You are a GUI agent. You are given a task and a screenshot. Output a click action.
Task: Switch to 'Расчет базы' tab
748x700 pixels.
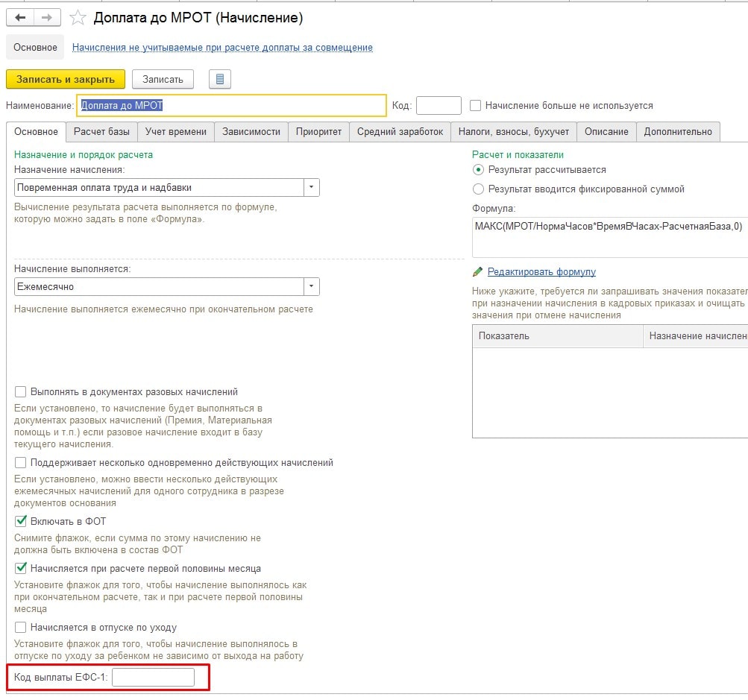click(101, 132)
